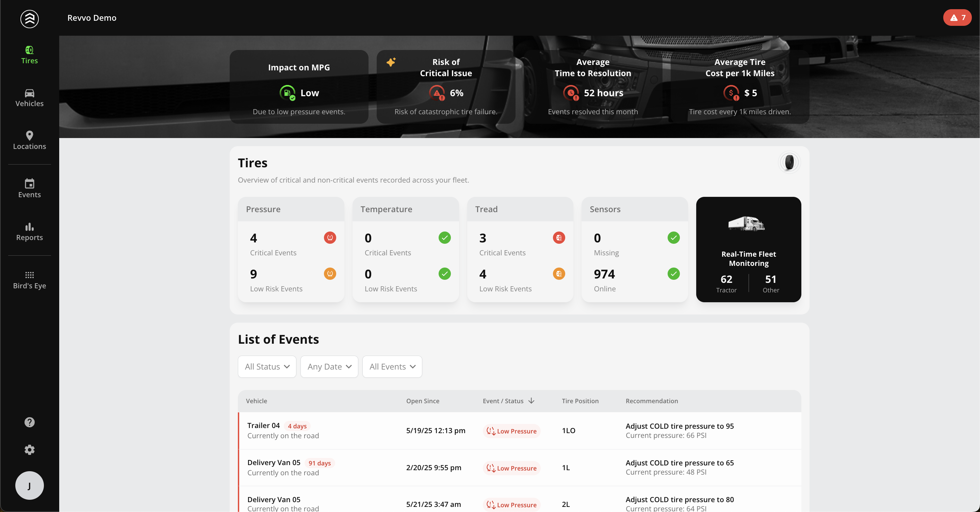Expand the All Status dropdown

(267, 366)
